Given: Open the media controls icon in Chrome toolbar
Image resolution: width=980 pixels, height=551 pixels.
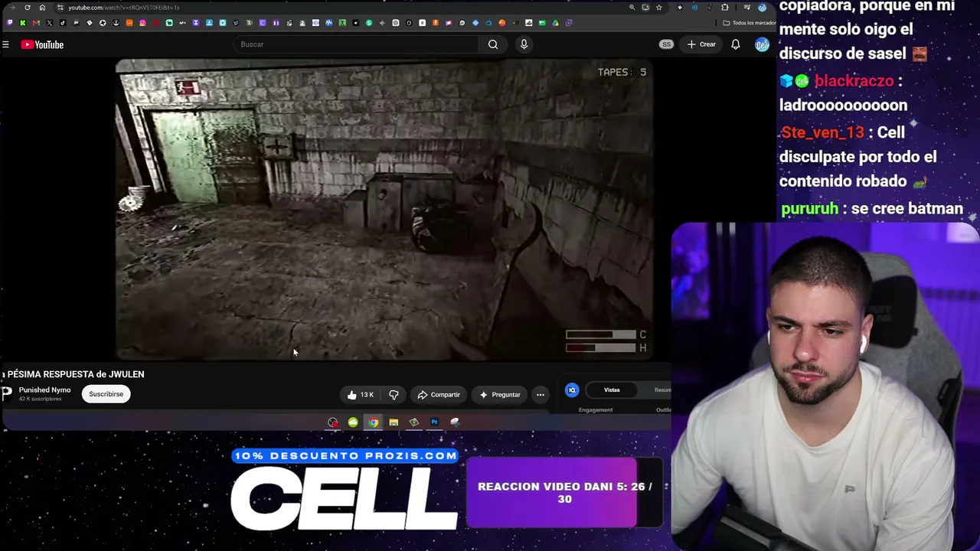Looking at the screenshot, I should pyautogui.click(x=746, y=8).
